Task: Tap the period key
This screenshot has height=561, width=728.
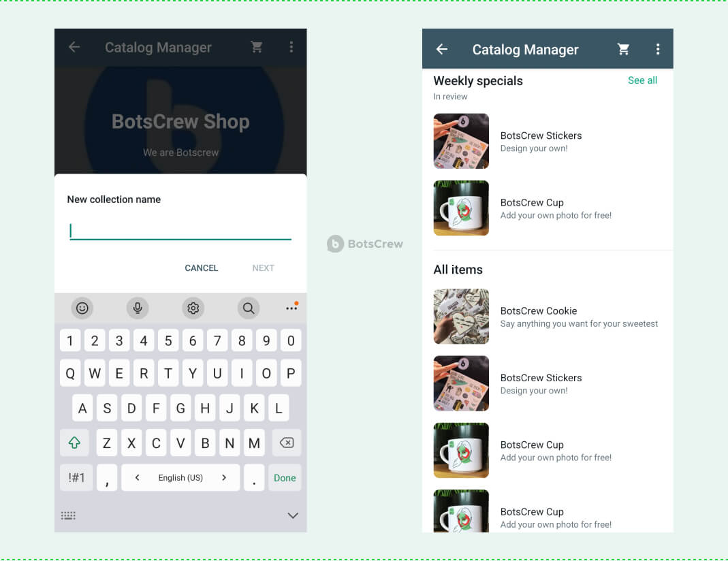Action: pyautogui.click(x=254, y=478)
